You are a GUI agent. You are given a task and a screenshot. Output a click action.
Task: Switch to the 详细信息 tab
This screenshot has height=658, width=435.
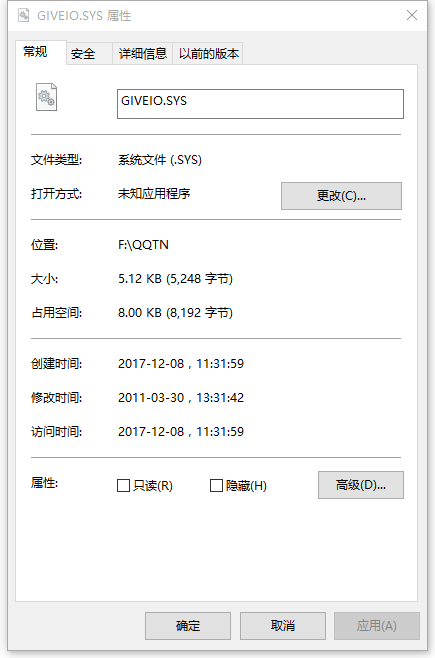pyautogui.click(x=143, y=54)
